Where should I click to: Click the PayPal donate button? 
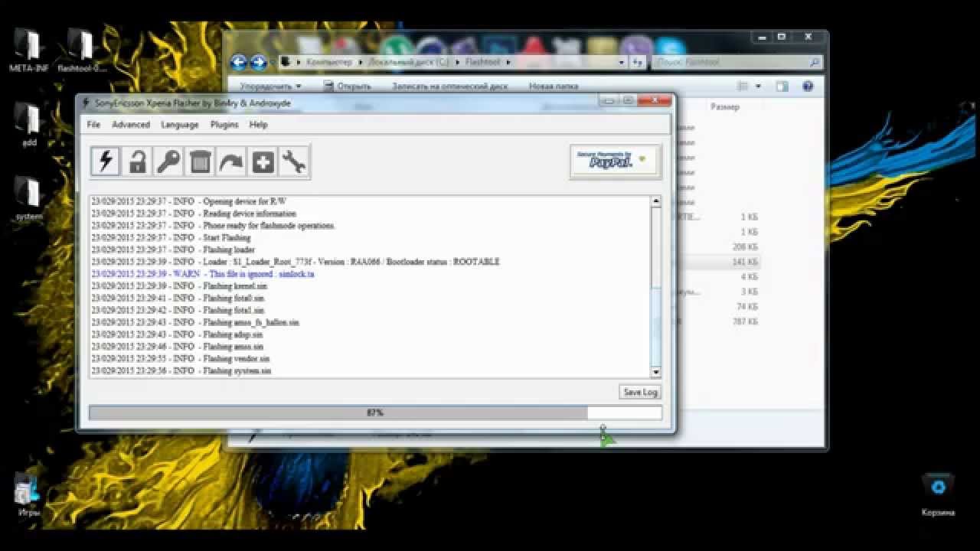(x=615, y=161)
